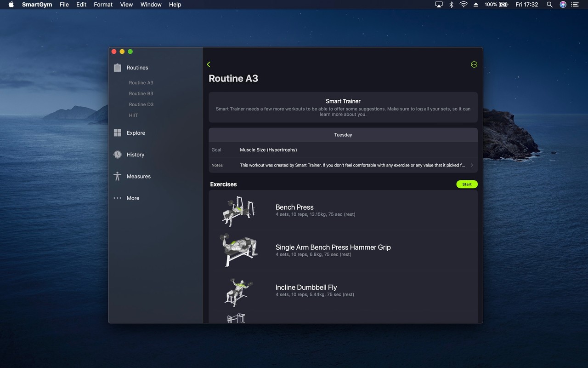Select Routine B3 in the sidebar

point(141,93)
